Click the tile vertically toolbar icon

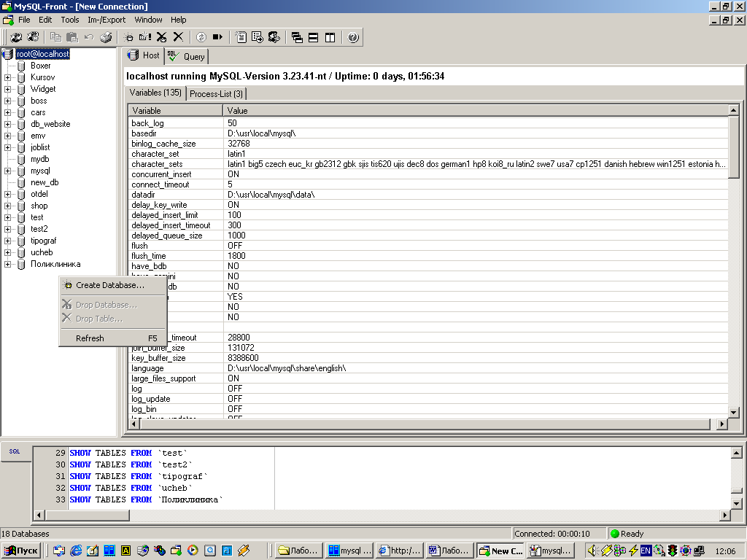coord(330,37)
